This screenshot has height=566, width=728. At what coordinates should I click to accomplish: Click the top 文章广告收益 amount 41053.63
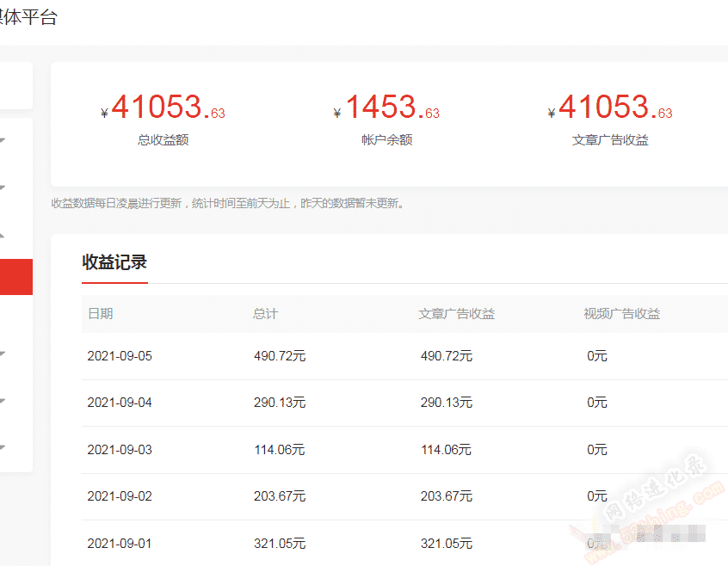(x=610, y=107)
